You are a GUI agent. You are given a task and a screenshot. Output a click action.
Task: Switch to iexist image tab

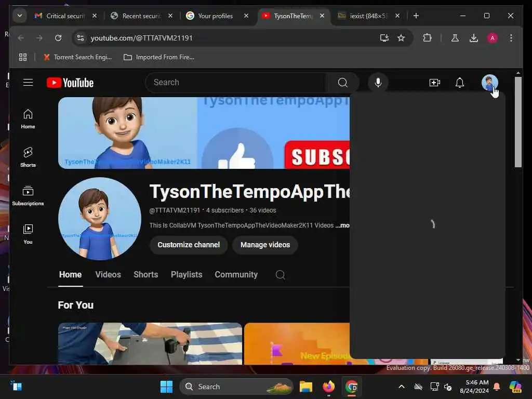[x=368, y=16]
